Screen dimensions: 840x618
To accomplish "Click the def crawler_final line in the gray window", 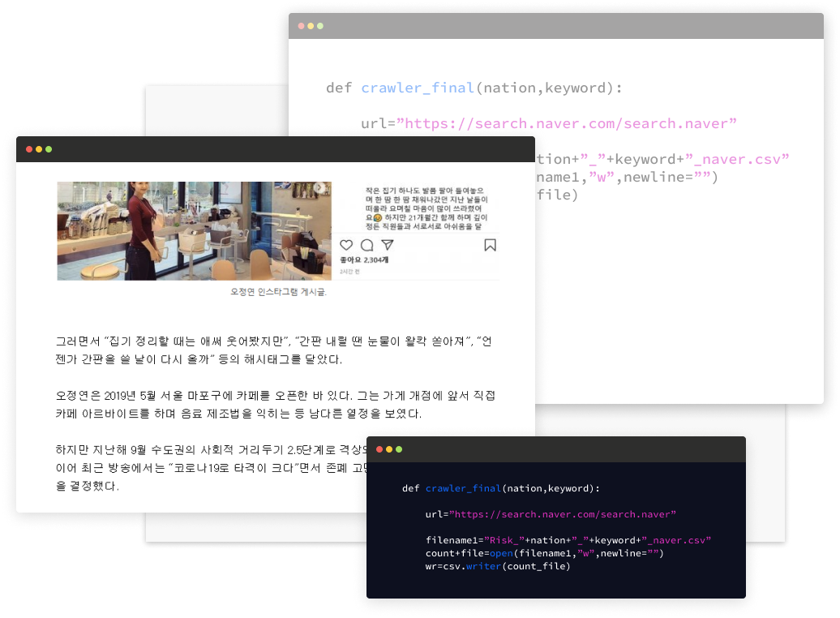I will point(474,88).
